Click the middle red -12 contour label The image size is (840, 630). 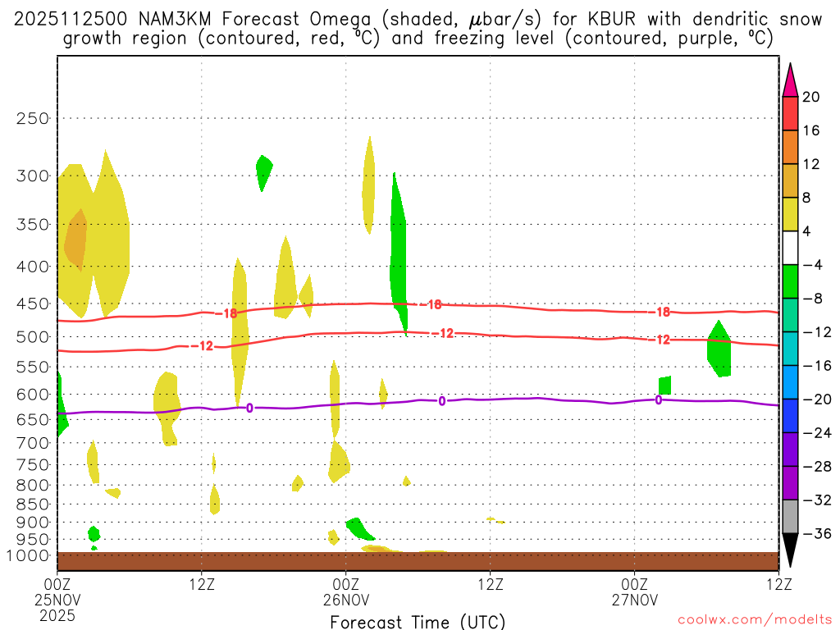tap(443, 334)
